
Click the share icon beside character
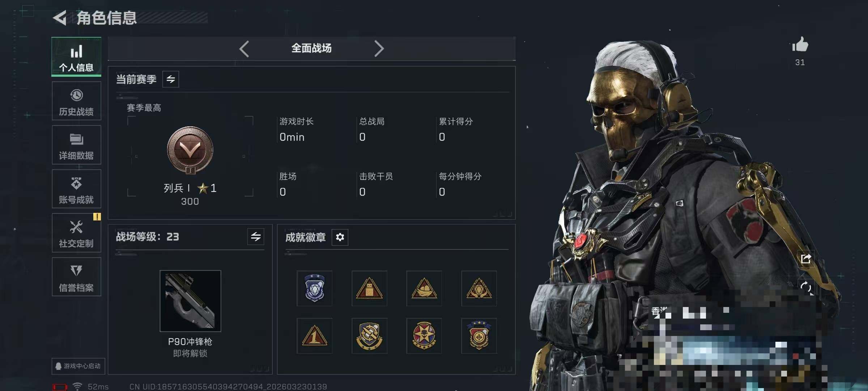pos(805,258)
